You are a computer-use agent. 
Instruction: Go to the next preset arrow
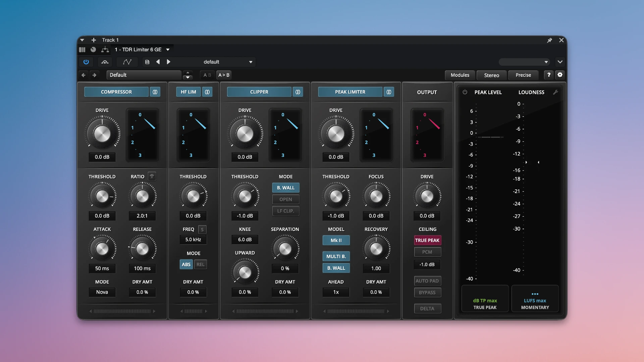[x=169, y=62]
